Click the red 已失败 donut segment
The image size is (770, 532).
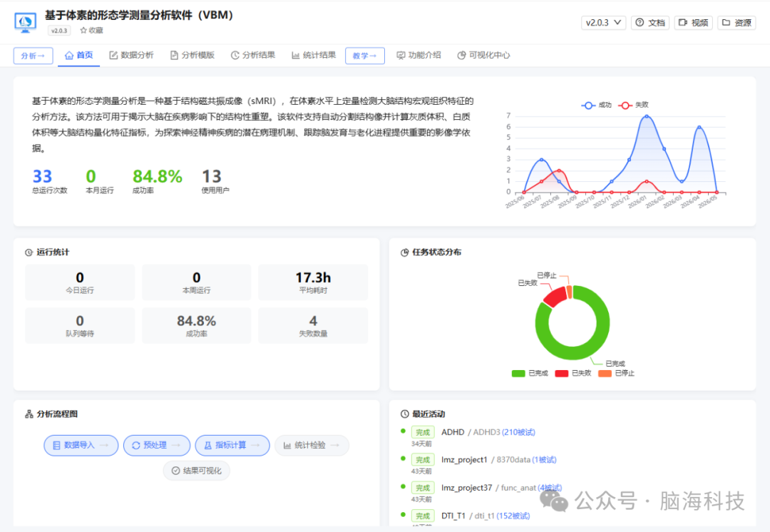pyautogui.click(x=555, y=297)
